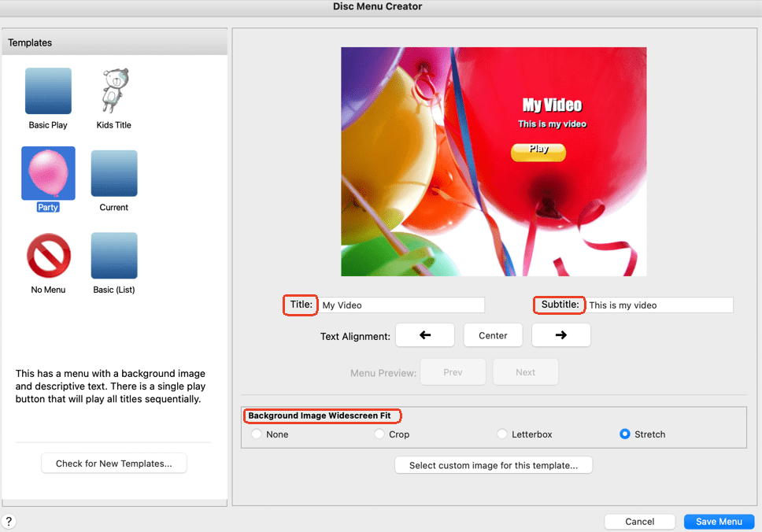This screenshot has height=532, width=762.
Task: Select the Party balloon template
Action: tap(48, 173)
